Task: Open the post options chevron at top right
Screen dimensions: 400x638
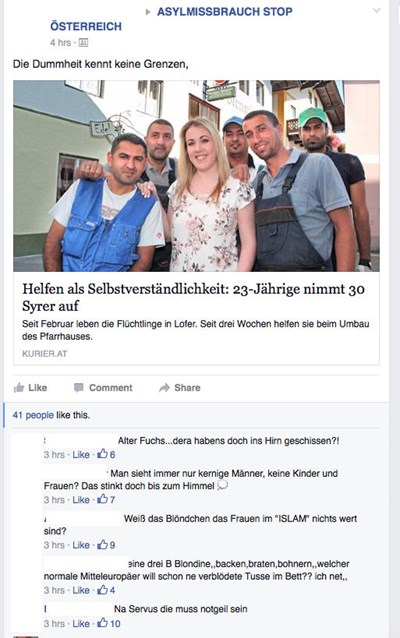Action: tap(376, 11)
